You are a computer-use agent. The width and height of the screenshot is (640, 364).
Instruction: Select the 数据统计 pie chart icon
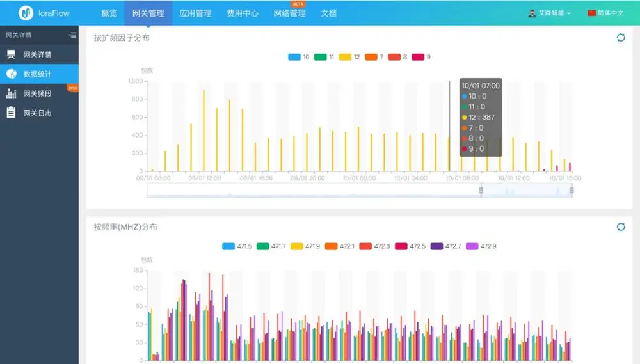point(12,74)
